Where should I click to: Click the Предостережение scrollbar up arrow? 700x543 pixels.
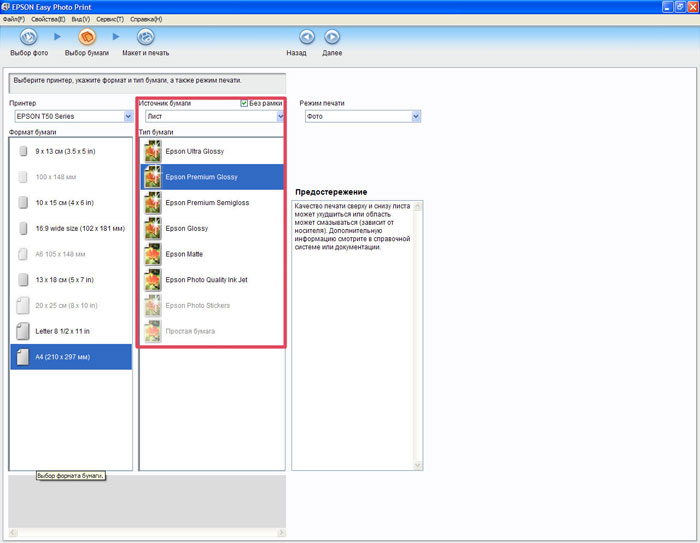tap(417, 206)
